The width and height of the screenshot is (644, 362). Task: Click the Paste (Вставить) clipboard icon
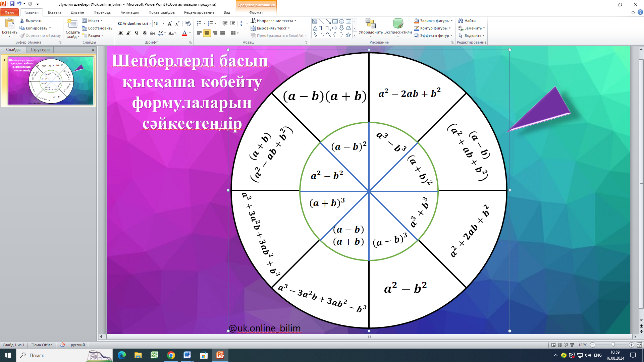(9, 24)
